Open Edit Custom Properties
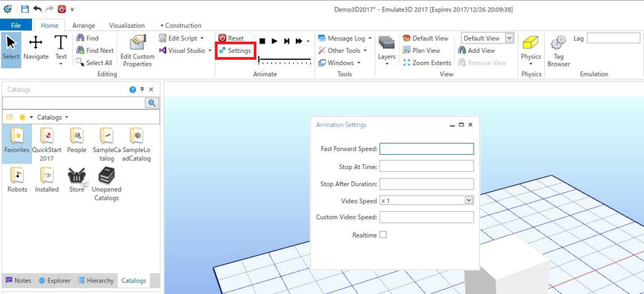 tap(137, 51)
